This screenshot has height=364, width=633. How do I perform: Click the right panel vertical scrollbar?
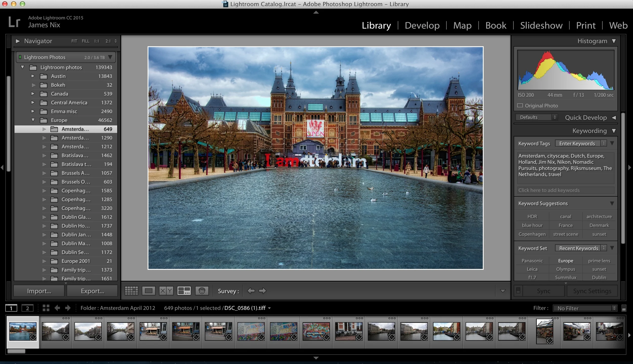click(623, 178)
